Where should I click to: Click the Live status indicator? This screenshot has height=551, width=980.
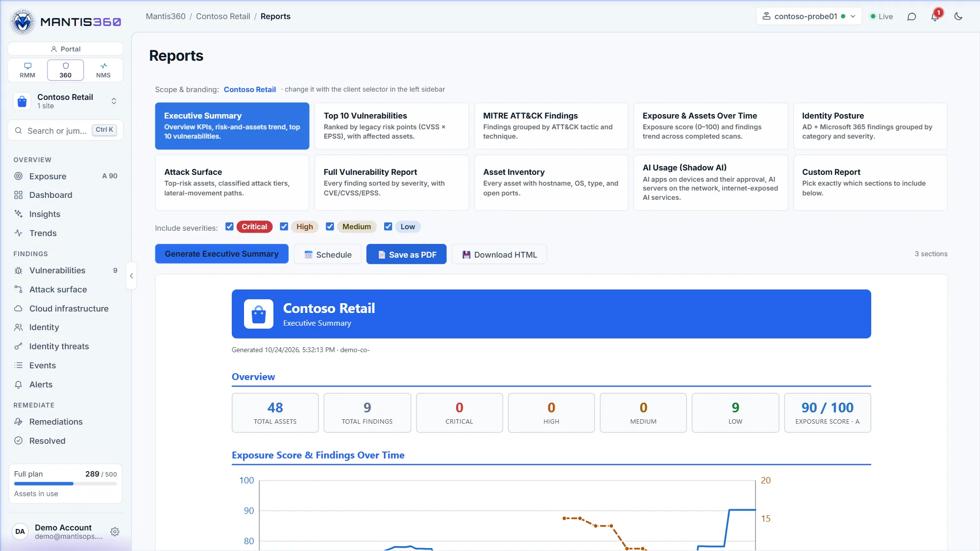click(x=881, y=17)
